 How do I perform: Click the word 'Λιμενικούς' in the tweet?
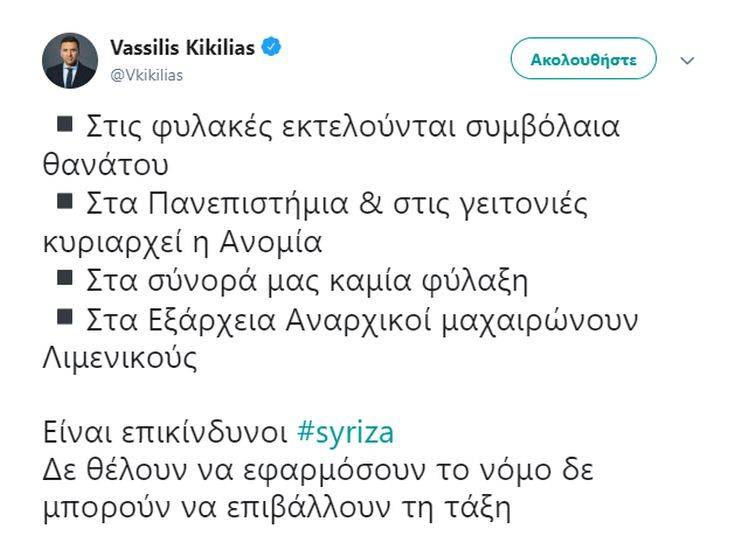pyautogui.click(x=119, y=358)
